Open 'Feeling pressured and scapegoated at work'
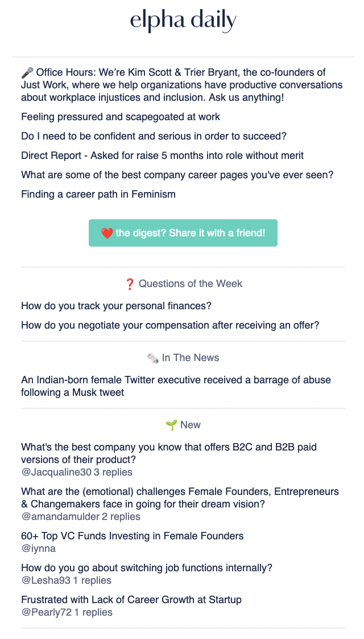364x639 pixels. pyautogui.click(x=121, y=117)
